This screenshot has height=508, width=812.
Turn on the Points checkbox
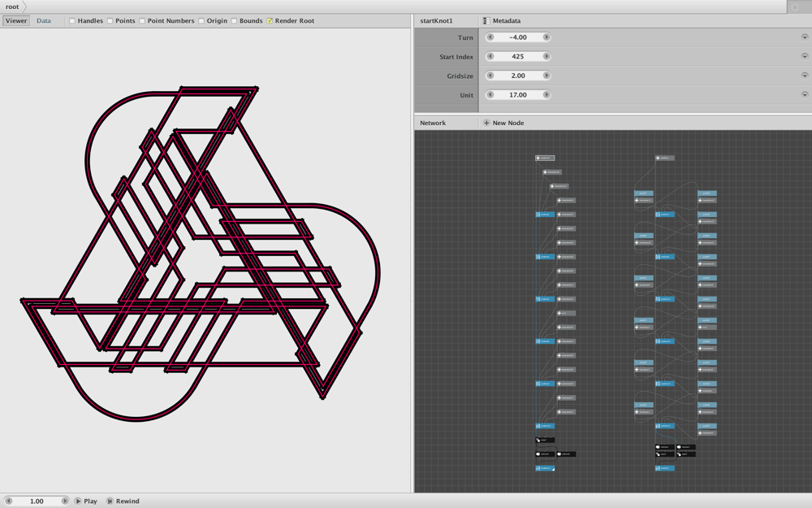pyautogui.click(x=110, y=21)
